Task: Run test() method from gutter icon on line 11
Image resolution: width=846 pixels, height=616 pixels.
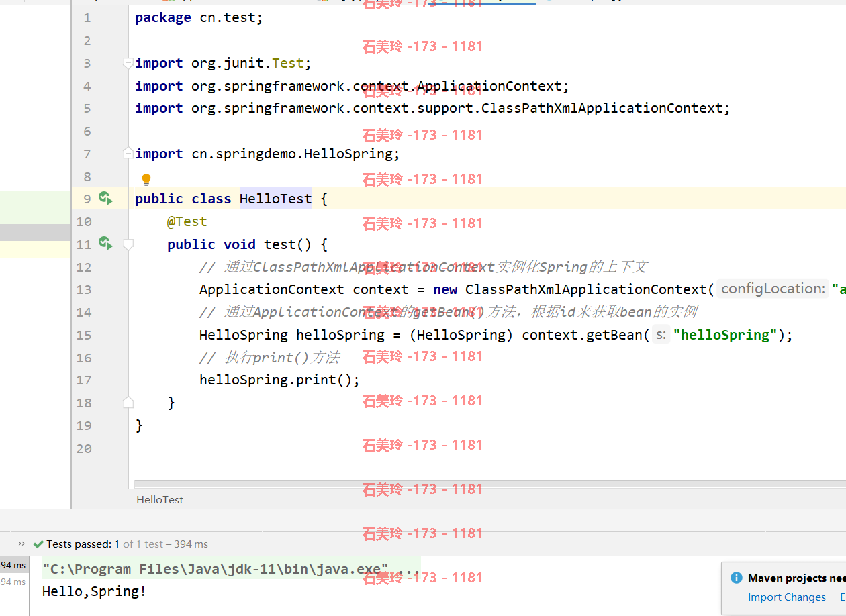Action: [x=105, y=243]
